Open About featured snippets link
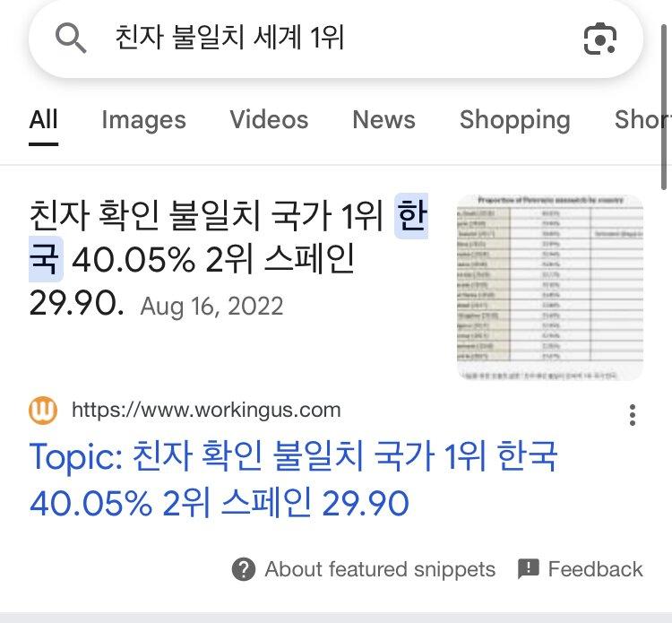This screenshot has height=623, width=672. click(x=380, y=569)
